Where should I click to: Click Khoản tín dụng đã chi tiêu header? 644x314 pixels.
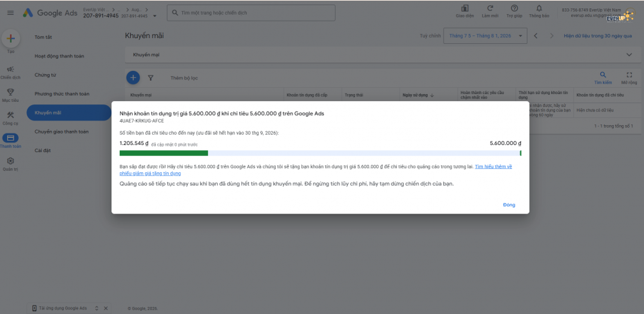point(600,95)
